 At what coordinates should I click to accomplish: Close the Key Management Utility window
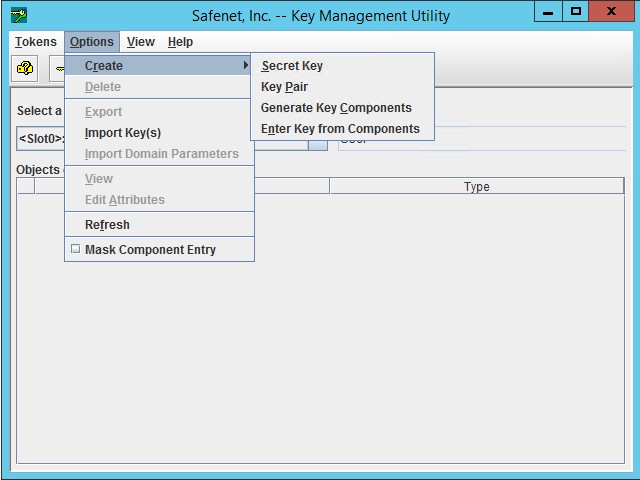614,12
